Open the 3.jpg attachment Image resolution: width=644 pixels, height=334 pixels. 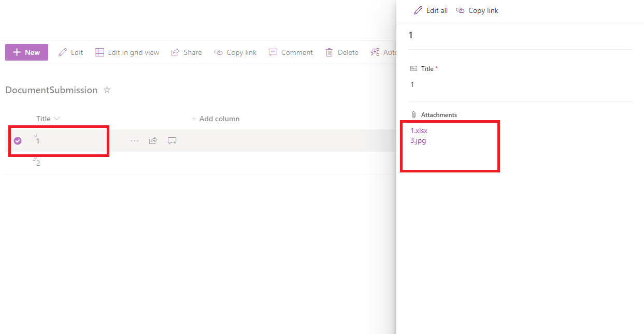click(x=418, y=140)
